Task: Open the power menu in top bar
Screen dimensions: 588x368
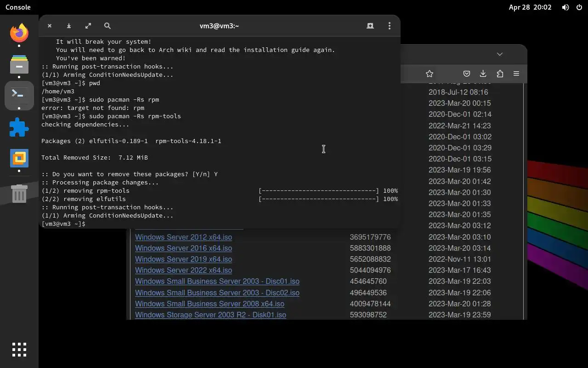Action: pos(579,7)
